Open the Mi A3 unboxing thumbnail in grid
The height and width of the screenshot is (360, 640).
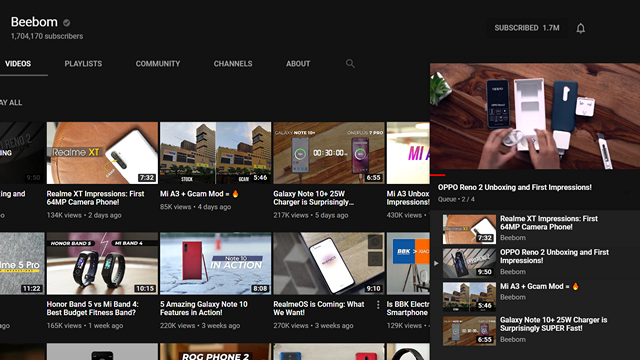408,153
